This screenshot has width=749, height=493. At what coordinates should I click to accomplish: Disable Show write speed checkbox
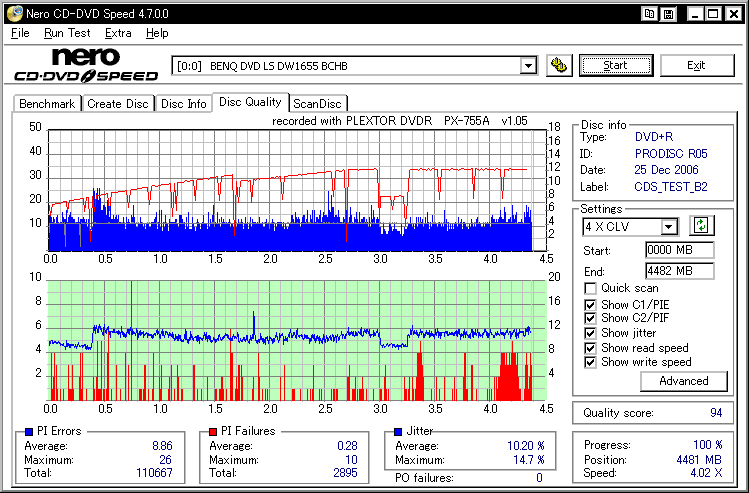pos(590,363)
